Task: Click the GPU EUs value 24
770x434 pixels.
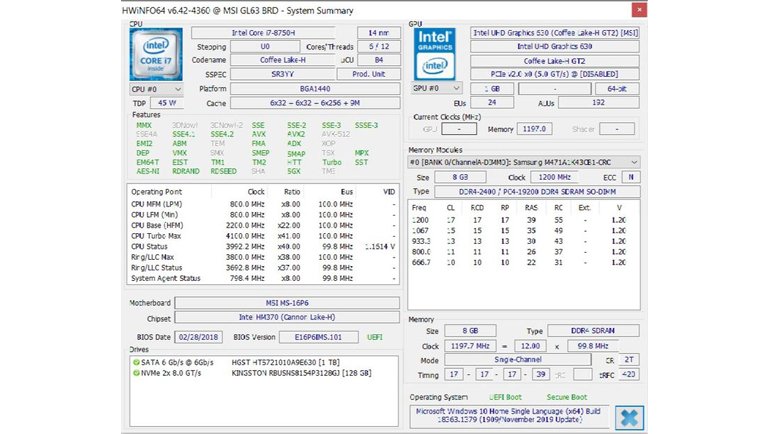Action: tap(492, 103)
